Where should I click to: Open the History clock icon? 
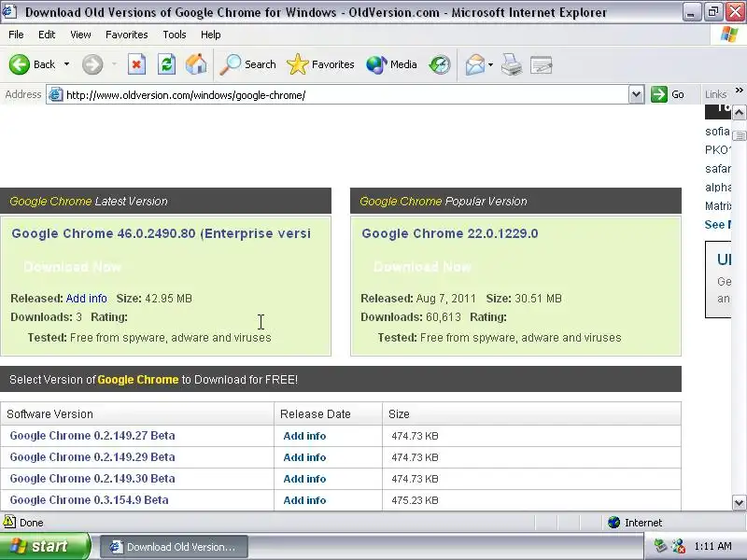click(439, 64)
